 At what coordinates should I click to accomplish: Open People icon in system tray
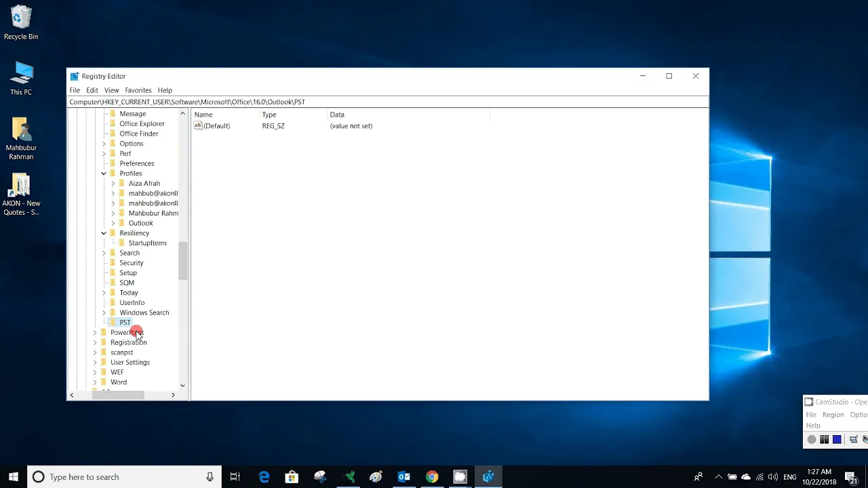(698, 476)
